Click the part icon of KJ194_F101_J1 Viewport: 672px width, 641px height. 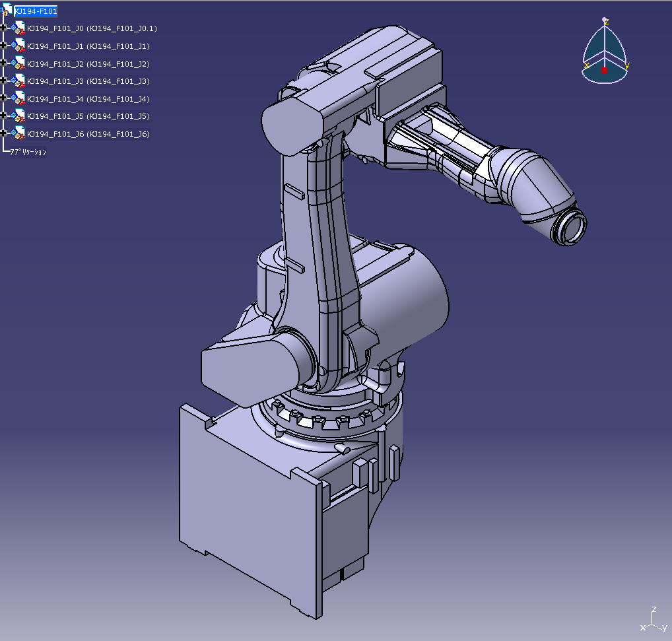(18, 46)
